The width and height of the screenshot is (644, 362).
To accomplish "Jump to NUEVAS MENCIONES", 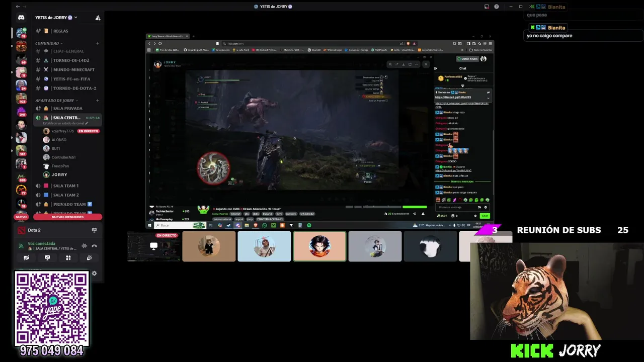I will point(68,217).
